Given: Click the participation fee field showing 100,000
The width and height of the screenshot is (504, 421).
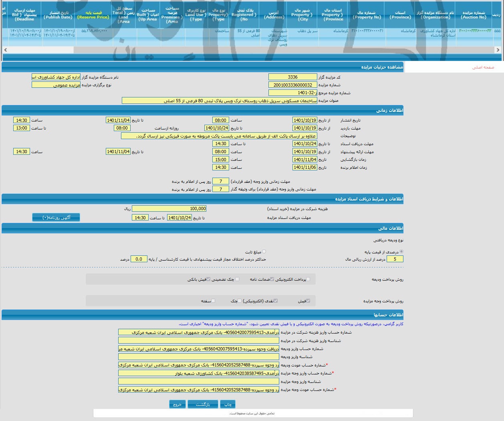Looking at the screenshot, I should (169, 208).
